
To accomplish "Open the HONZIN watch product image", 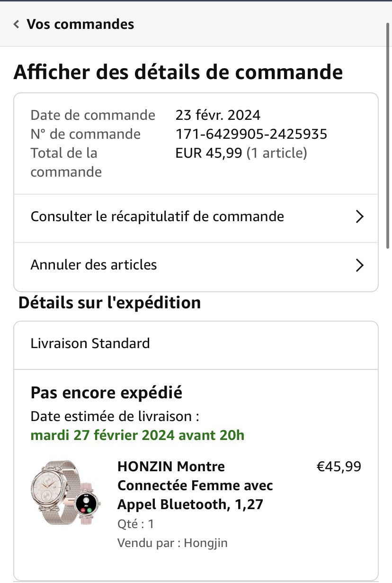I will pos(65,493).
